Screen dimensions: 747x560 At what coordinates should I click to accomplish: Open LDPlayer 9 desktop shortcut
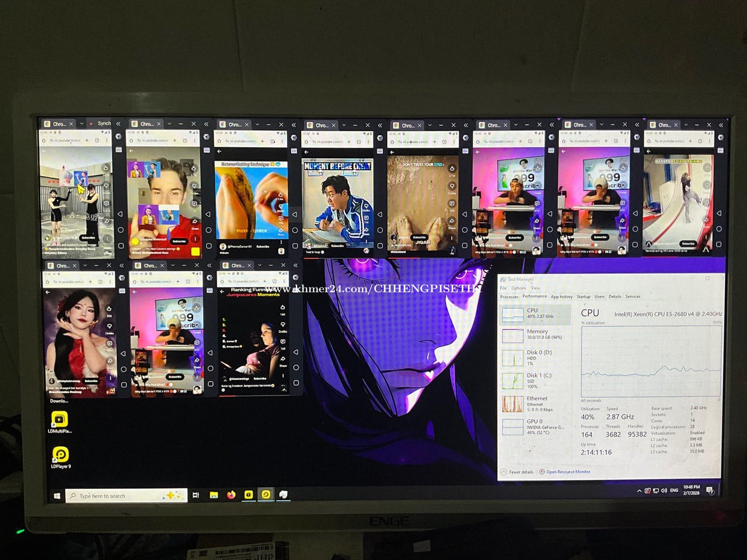tap(60, 454)
